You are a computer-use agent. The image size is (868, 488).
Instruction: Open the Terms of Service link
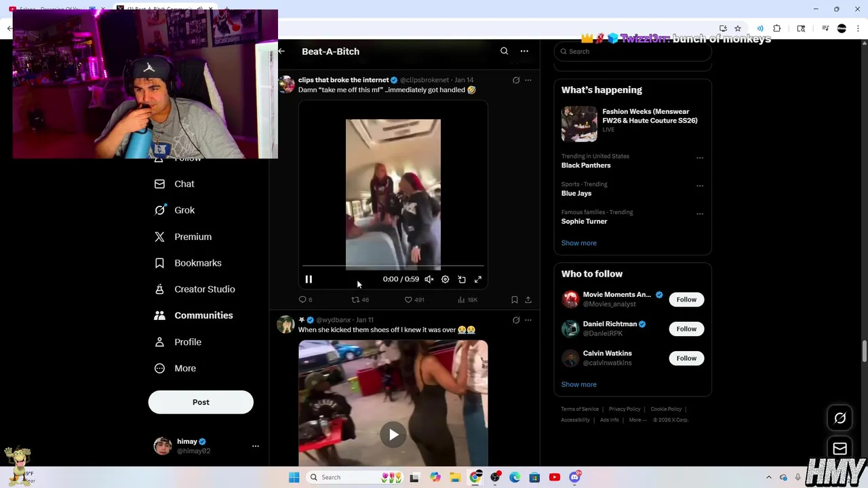point(580,409)
